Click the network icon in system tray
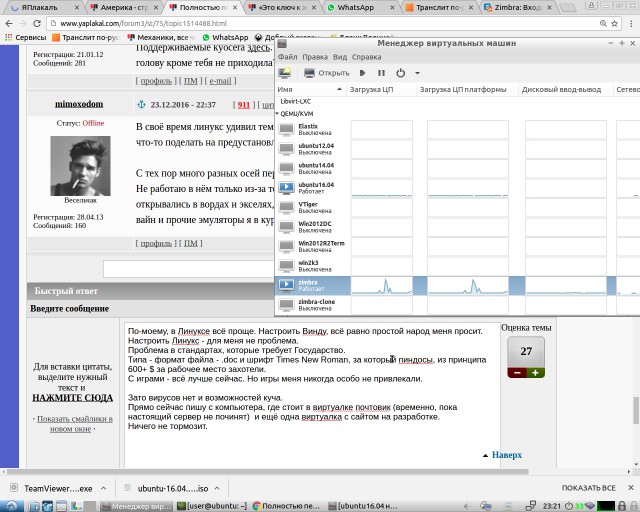This screenshot has width=640, height=512. tap(531, 506)
